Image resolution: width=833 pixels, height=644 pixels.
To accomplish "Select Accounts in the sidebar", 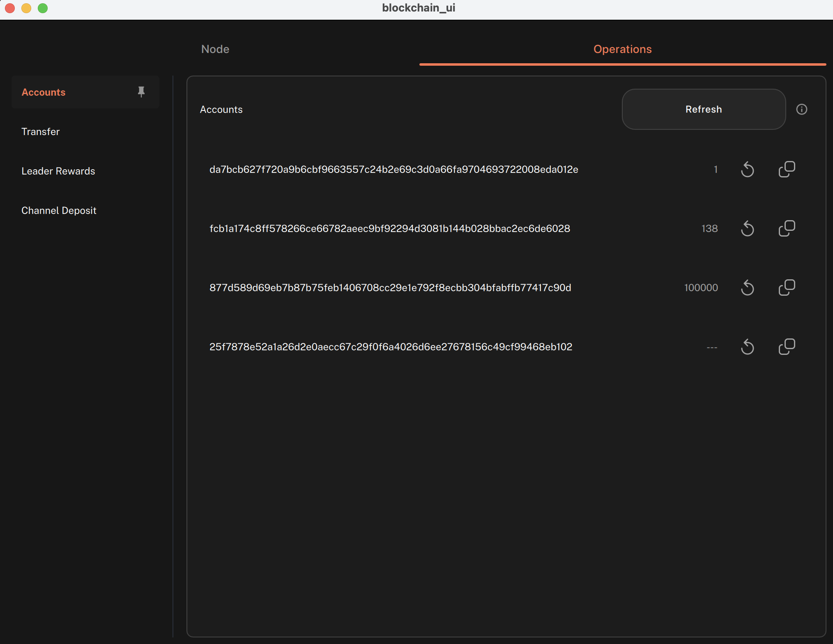I will (x=44, y=92).
